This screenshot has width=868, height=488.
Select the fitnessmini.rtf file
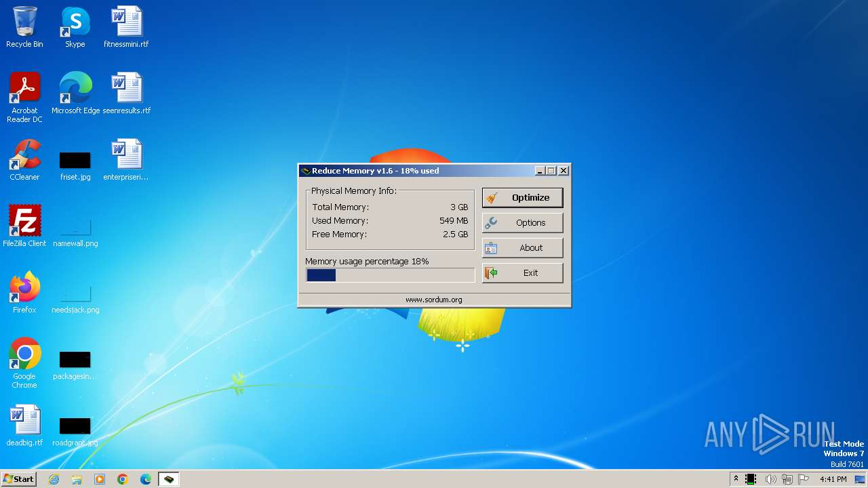click(126, 28)
